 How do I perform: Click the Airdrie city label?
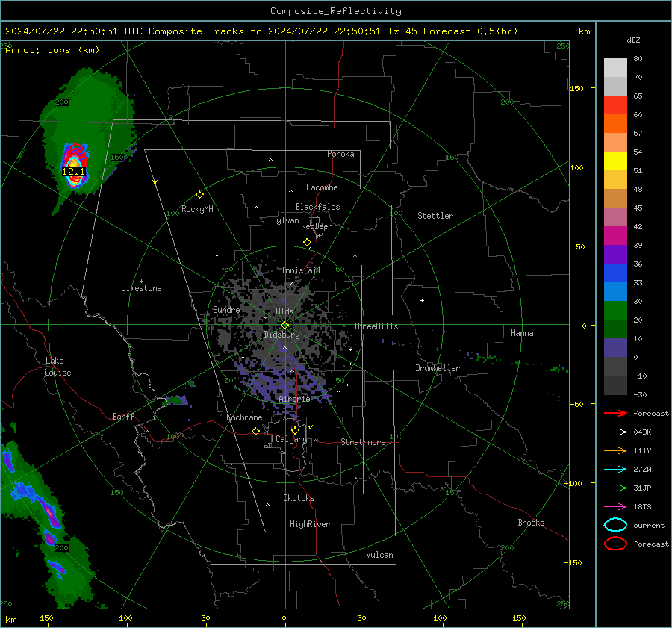(x=294, y=399)
